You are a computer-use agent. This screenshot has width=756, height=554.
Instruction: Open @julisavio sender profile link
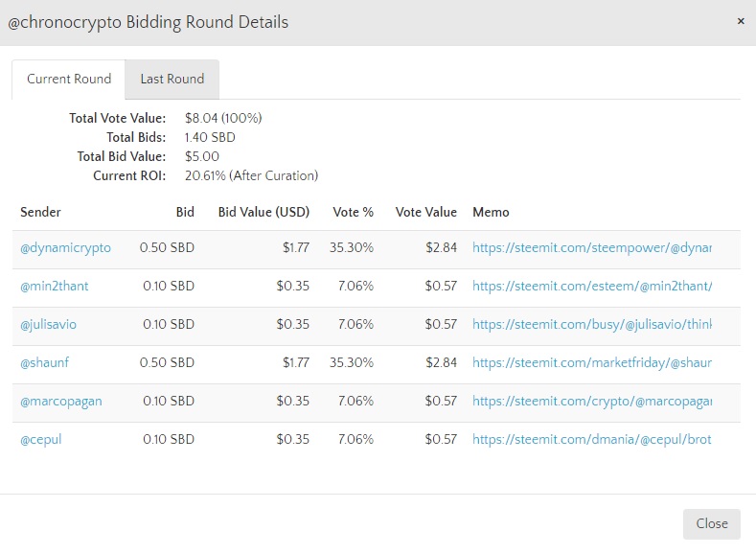coord(48,325)
